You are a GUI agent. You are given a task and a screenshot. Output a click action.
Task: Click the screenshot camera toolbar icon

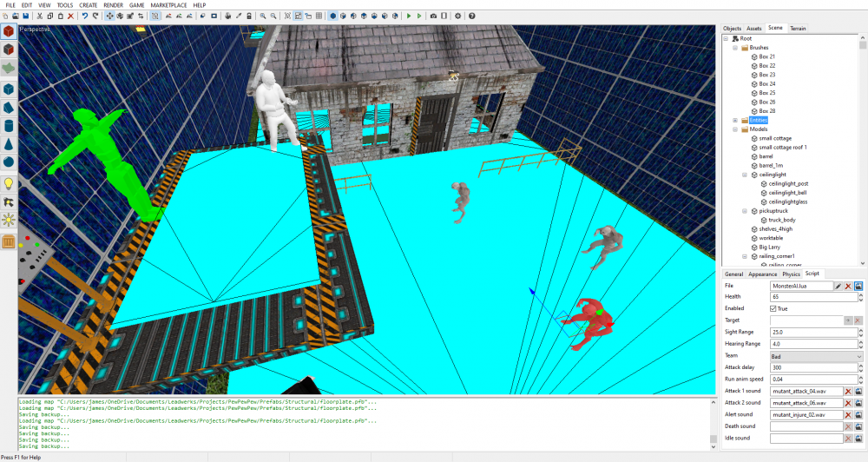tap(433, 16)
